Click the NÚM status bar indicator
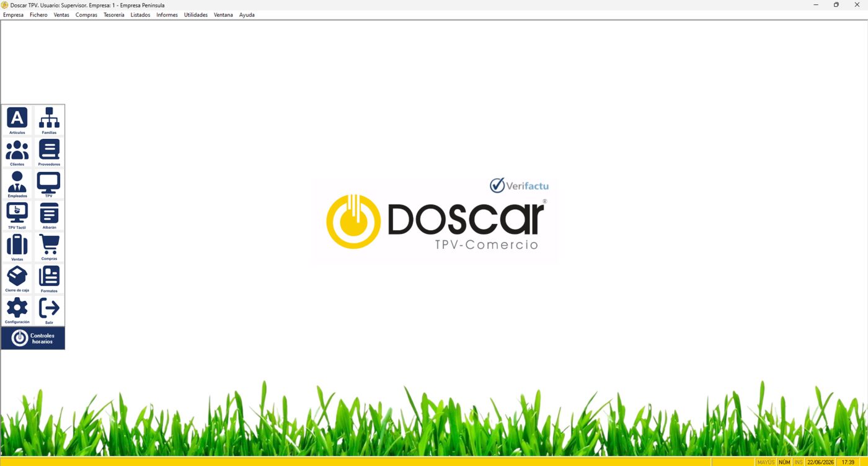The image size is (868, 466). point(784,462)
